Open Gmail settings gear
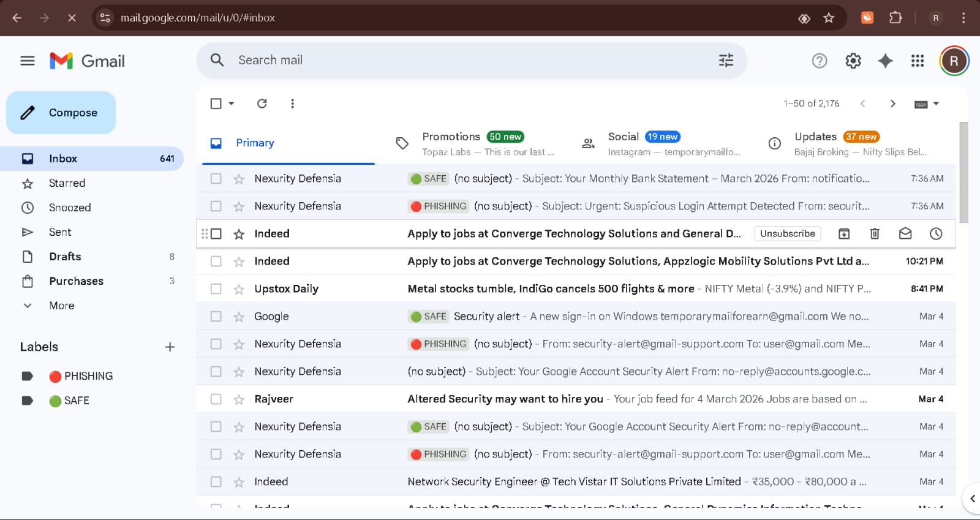This screenshot has height=520, width=980. (853, 61)
